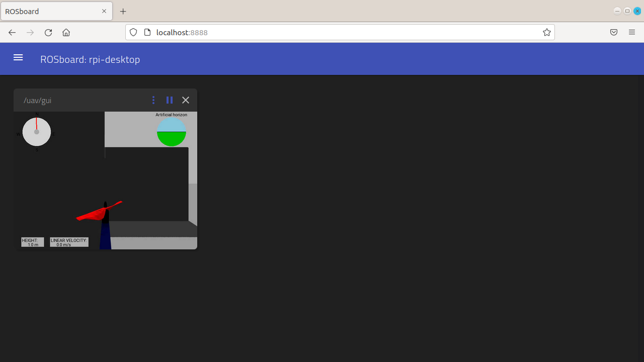Select the compass widget showing north
The height and width of the screenshot is (362, 644).
tap(36, 132)
